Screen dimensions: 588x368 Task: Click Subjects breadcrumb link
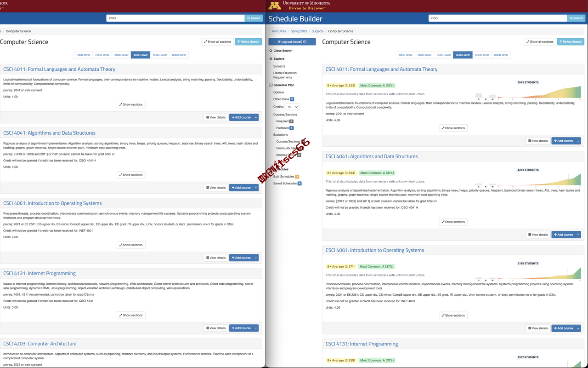point(317,31)
